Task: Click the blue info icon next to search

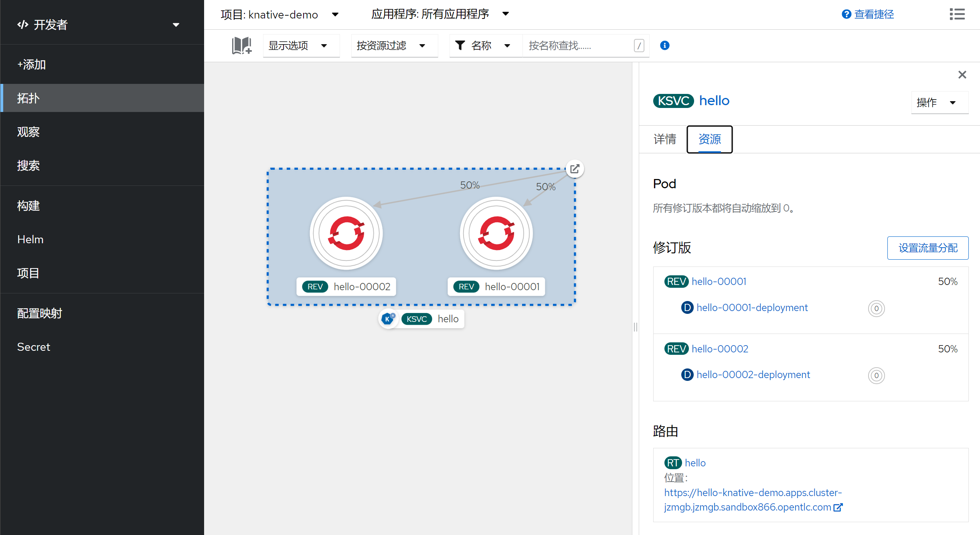Action: (664, 45)
